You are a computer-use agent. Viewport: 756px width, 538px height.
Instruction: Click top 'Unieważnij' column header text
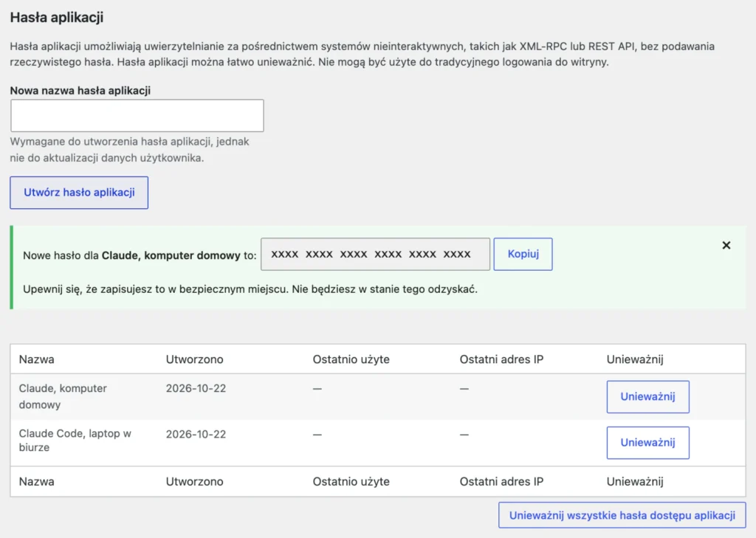tap(635, 359)
